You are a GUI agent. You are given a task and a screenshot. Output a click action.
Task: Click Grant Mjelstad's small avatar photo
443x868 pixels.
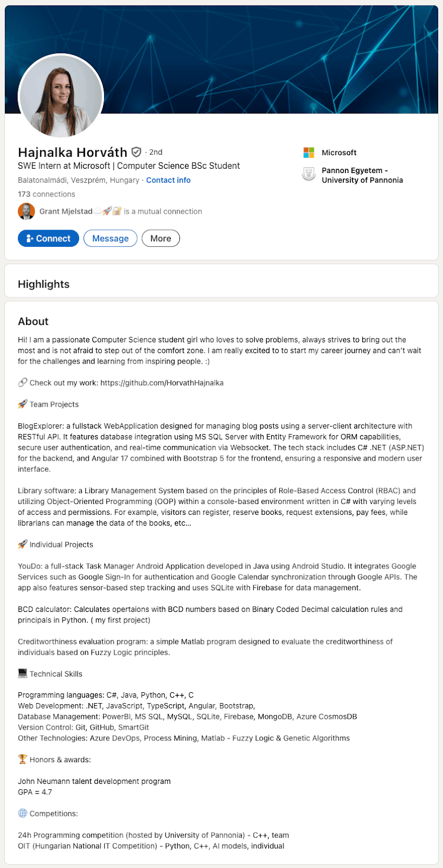[27, 211]
